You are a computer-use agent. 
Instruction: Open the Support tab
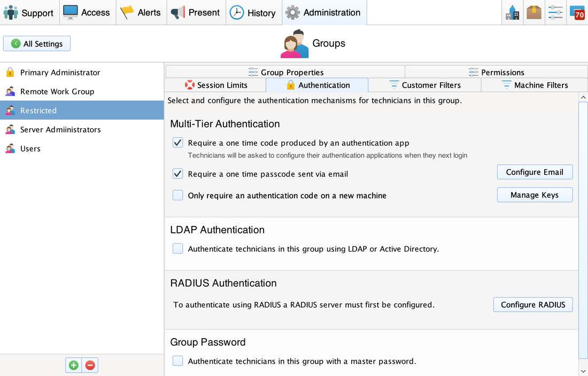click(29, 12)
